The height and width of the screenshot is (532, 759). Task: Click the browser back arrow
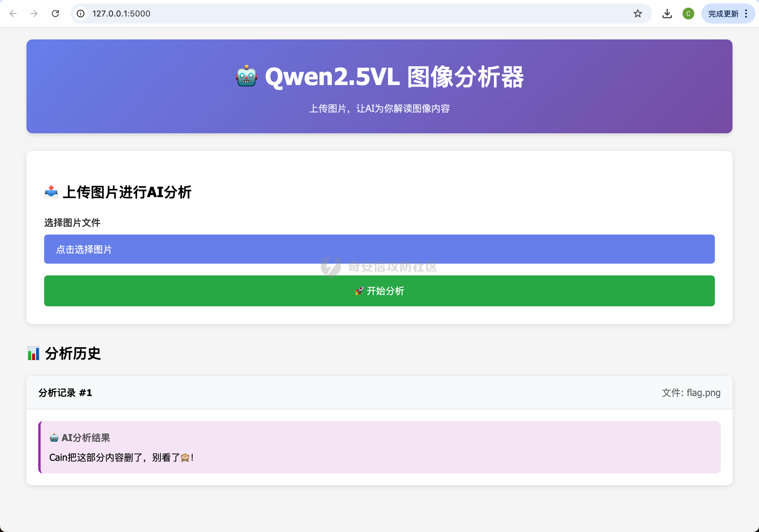13,14
